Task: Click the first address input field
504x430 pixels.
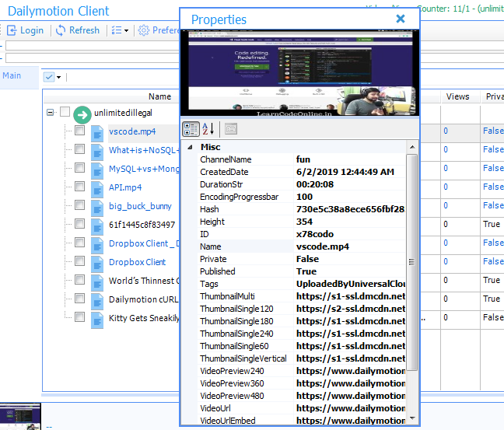Action: [93, 46]
